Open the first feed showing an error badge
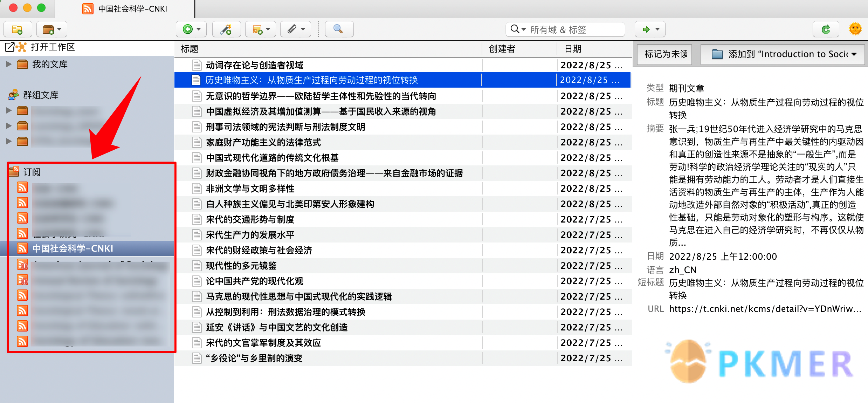This screenshot has width=868, height=403. coord(87,265)
